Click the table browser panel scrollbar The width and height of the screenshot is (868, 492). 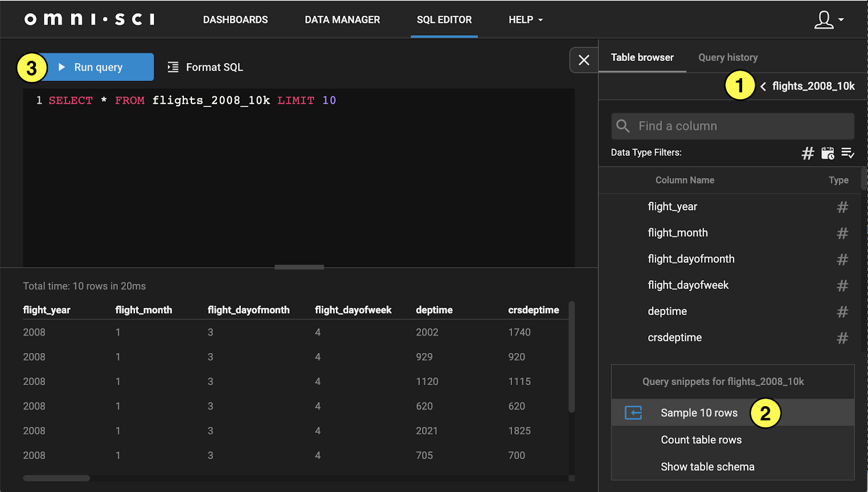[864, 179]
